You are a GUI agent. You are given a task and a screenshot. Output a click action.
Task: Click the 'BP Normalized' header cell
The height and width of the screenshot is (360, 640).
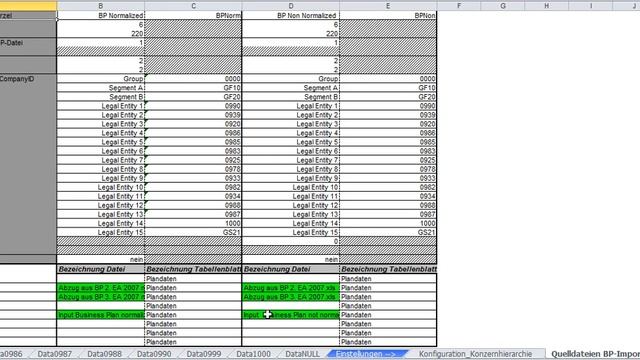pyautogui.click(x=101, y=16)
